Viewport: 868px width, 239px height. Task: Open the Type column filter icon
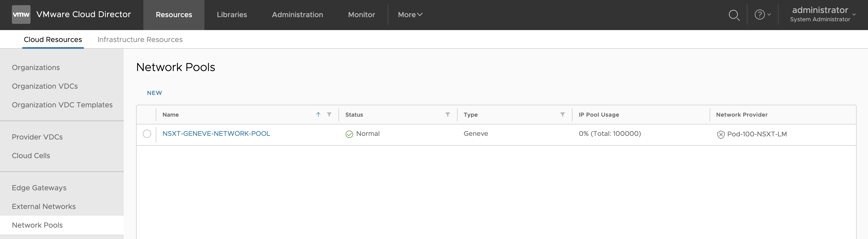(x=562, y=115)
